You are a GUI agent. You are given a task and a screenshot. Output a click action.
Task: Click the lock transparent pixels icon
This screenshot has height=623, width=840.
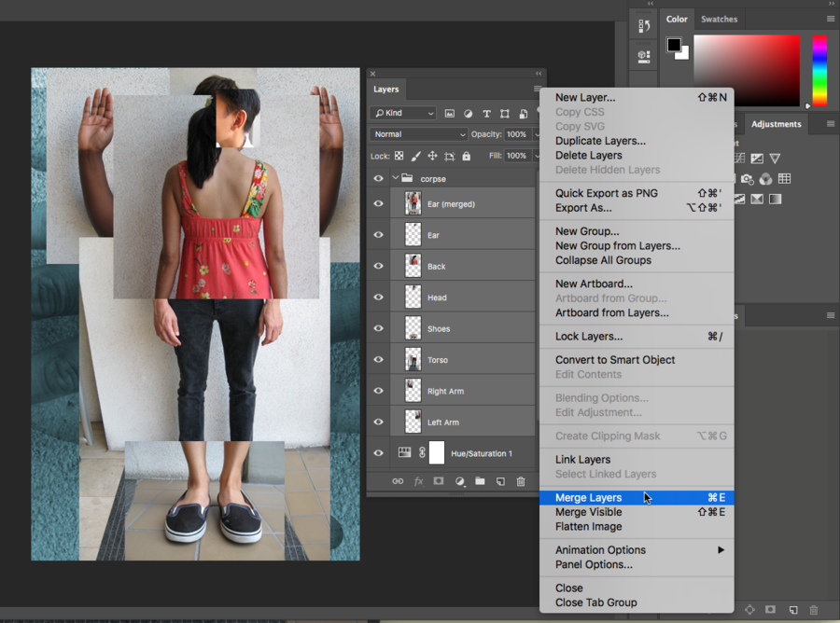(399, 157)
